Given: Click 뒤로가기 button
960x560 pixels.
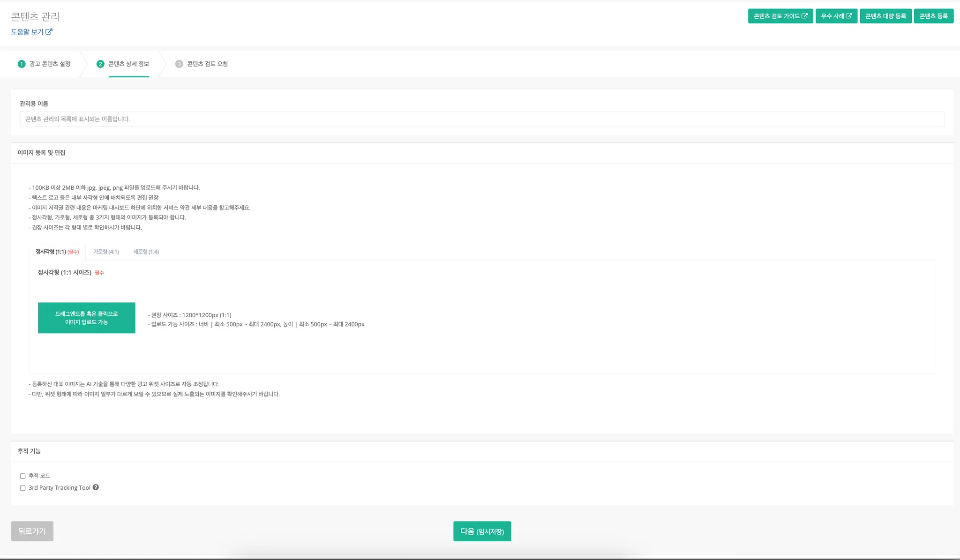Looking at the screenshot, I should 32,531.
